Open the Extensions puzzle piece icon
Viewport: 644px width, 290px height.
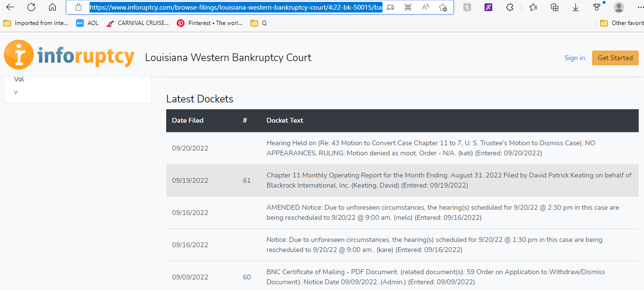point(510,7)
